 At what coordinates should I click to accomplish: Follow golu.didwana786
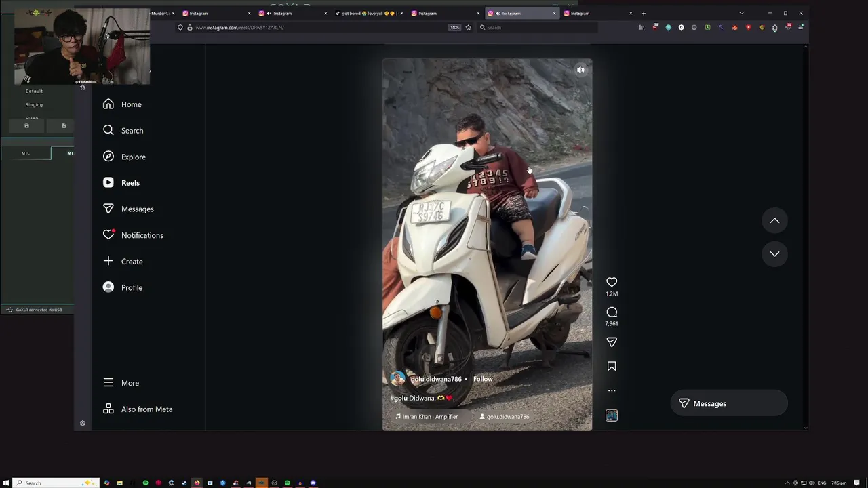click(x=483, y=379)
